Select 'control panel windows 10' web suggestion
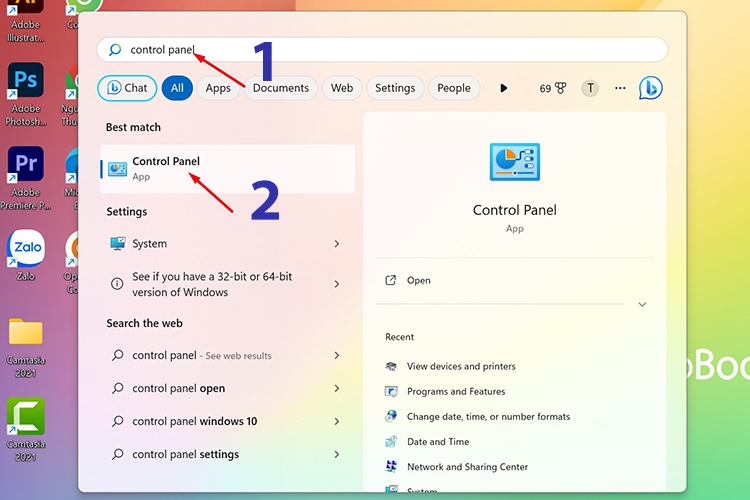 click(227, 422)
